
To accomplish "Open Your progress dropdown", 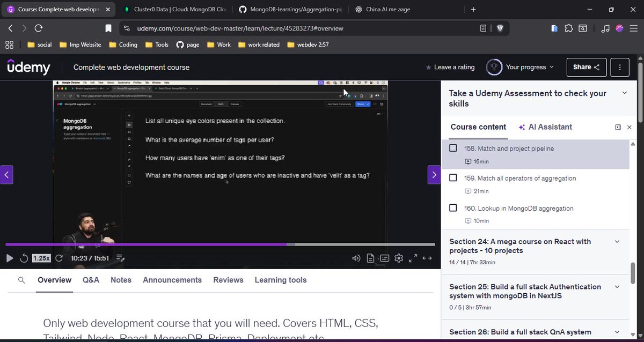I will click(519, 67).
